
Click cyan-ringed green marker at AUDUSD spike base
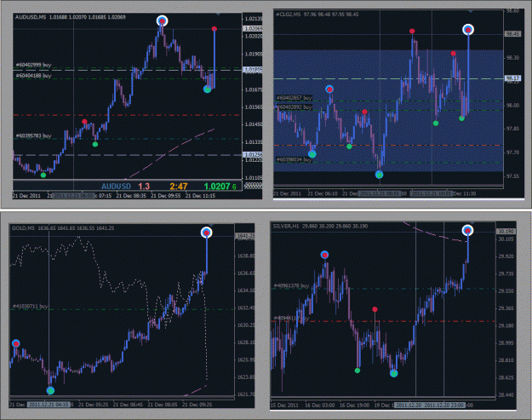pos(208,89)
